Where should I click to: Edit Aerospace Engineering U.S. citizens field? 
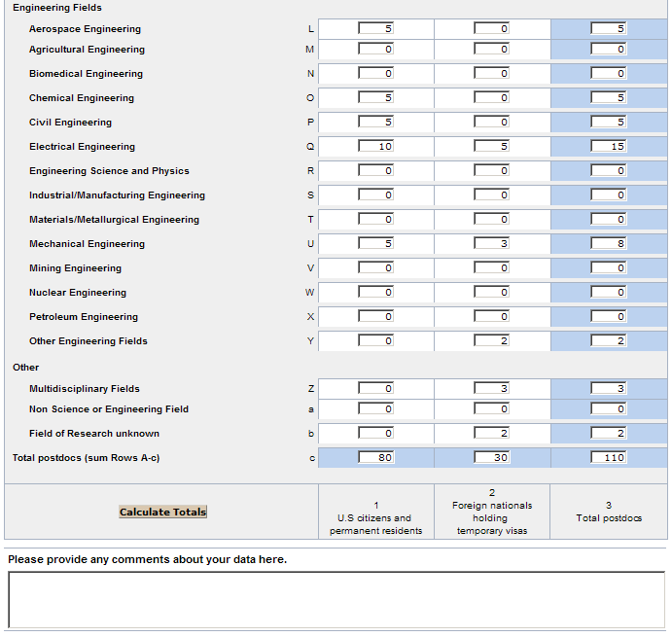[375, 29]
